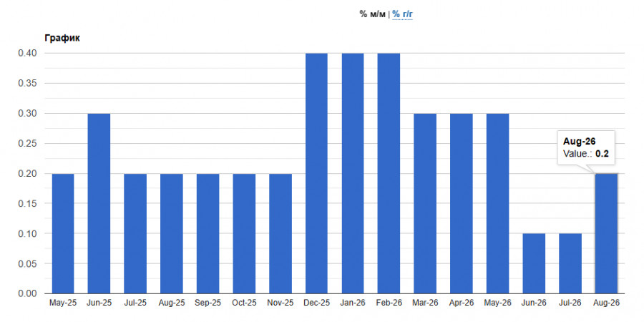Click the Feb-26 x-axis label
The image size is (644, 322).
(389, 303)
